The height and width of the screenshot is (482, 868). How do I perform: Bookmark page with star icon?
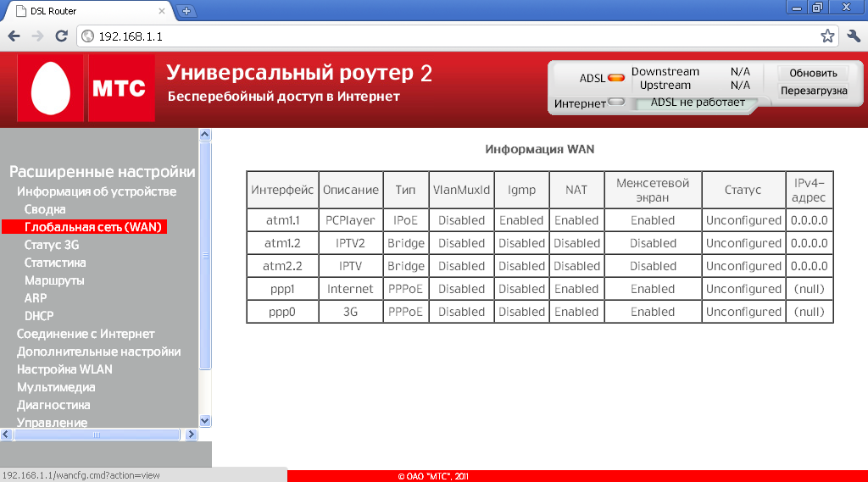[x=827, y=36]
